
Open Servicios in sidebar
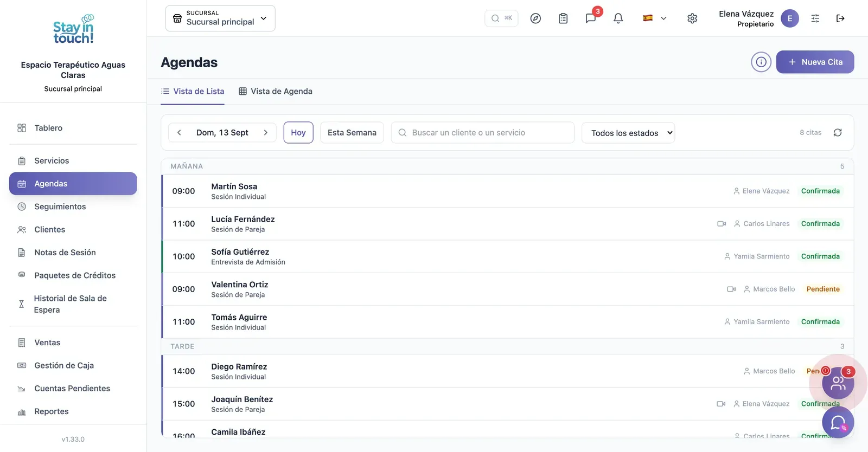pos(73,161)
